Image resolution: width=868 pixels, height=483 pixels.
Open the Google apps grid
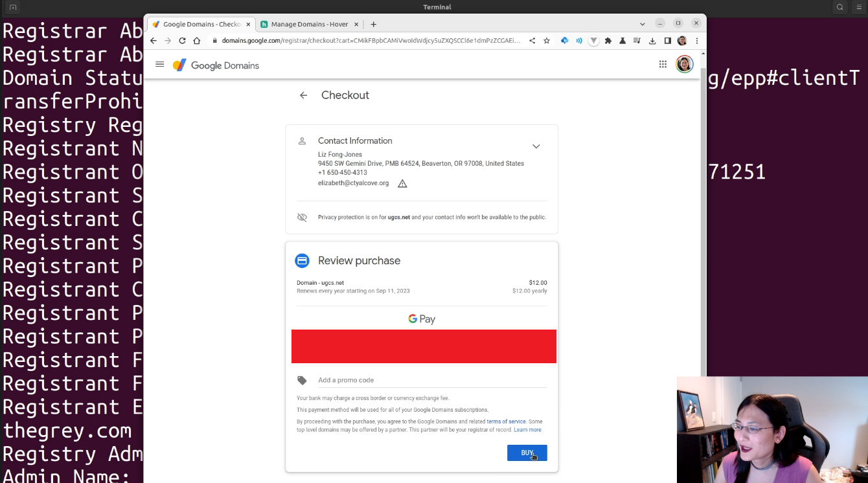point(663,64)
